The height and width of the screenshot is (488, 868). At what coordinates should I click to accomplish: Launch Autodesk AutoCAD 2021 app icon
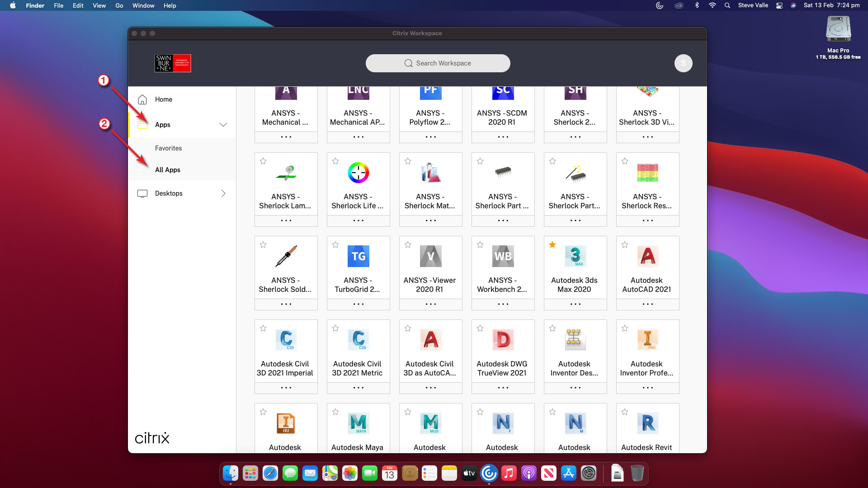pos(647,256)
